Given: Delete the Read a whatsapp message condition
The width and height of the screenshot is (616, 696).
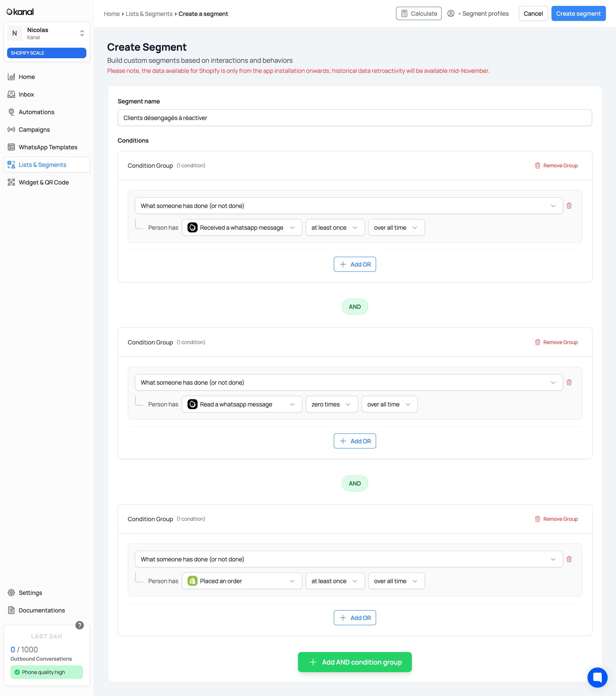Looking at the screenshot, I should pyautogui.click(x=569, y=382).
